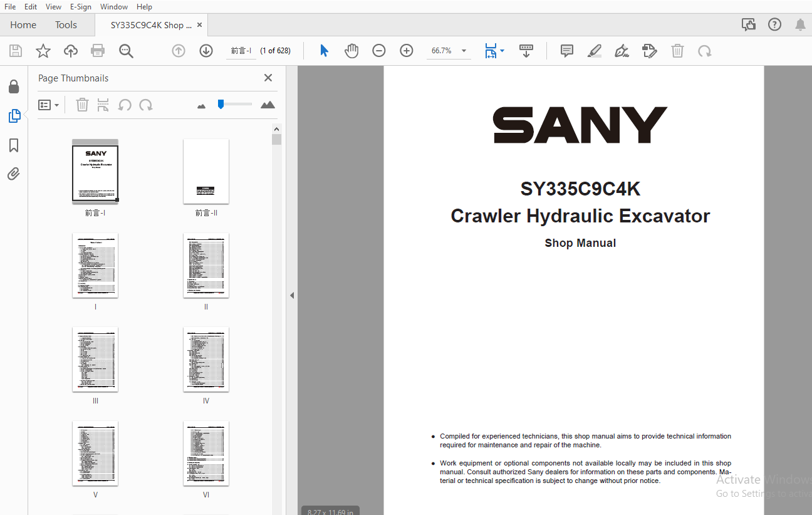The height and width of the screenshot is (515, 812).
Task: Insert pages with the thumbnails panel icon
Action: tap(103, 105)
